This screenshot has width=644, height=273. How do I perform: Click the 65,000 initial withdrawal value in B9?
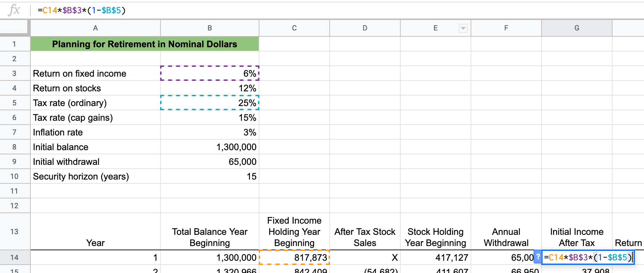pos(210,162)
